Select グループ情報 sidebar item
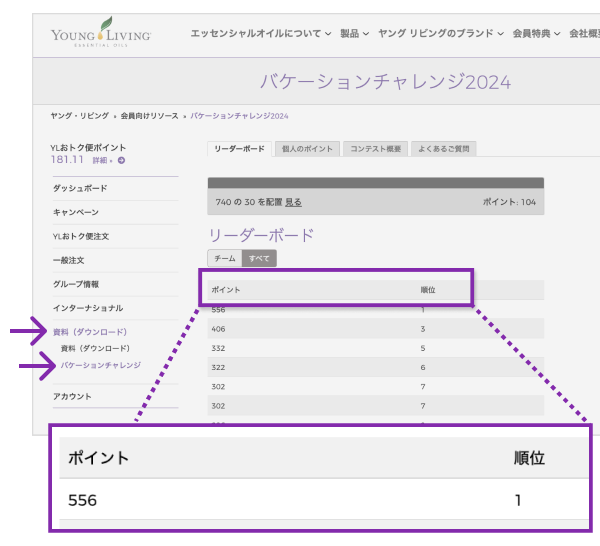Screen dimensions: 600x546 click(76, 284)
